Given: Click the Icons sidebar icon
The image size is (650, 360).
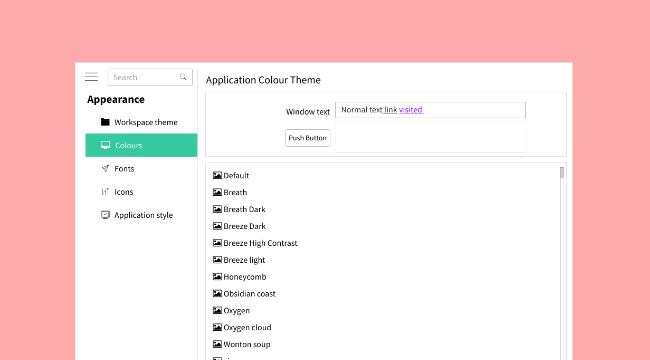Looking at the screenshot, I should point(105,192).
